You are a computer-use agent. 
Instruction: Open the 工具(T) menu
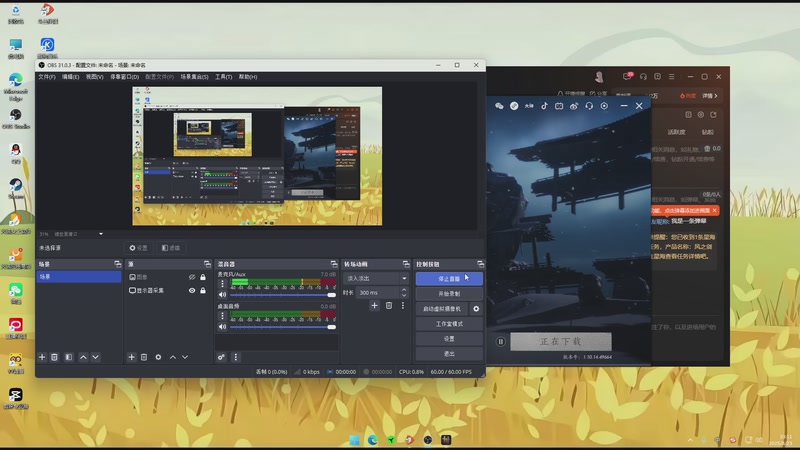coord(223,77)
